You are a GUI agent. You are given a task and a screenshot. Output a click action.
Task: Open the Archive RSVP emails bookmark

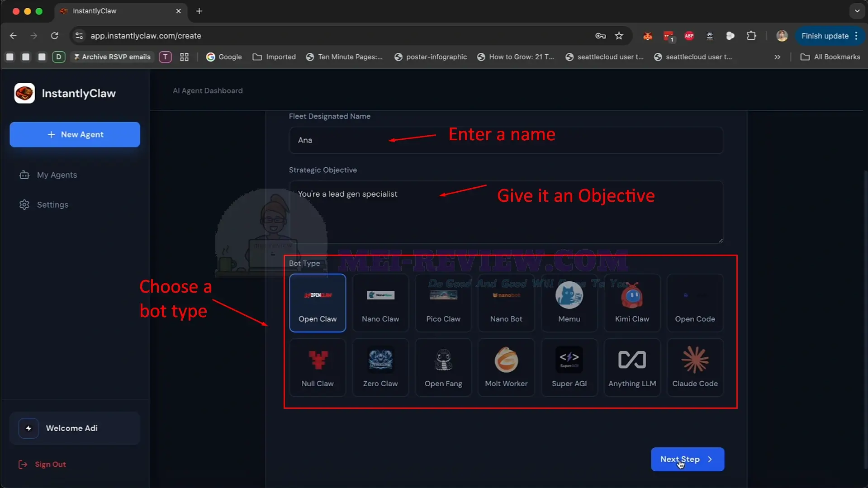tap(112, 57)
